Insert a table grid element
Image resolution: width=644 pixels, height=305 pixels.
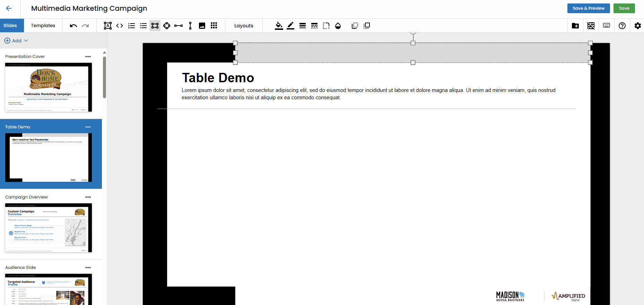(214, 26)
